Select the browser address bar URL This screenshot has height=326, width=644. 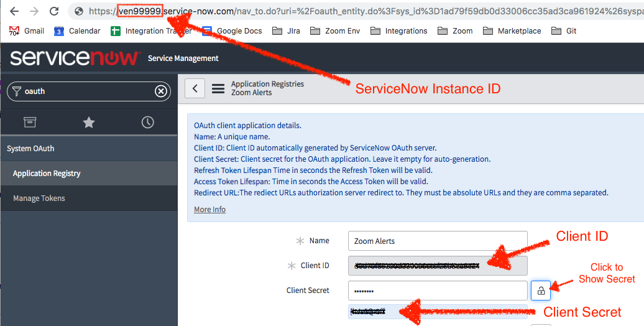click(366, 12)
